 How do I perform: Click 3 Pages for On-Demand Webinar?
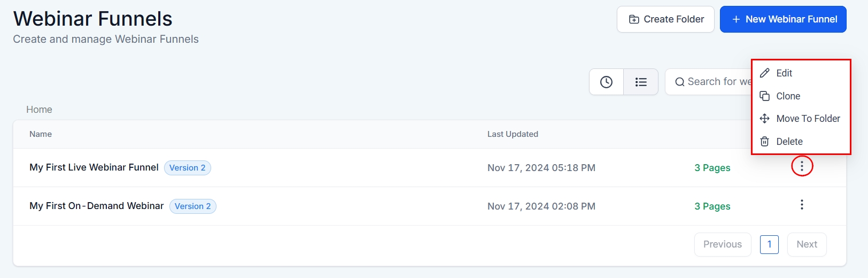712,206
